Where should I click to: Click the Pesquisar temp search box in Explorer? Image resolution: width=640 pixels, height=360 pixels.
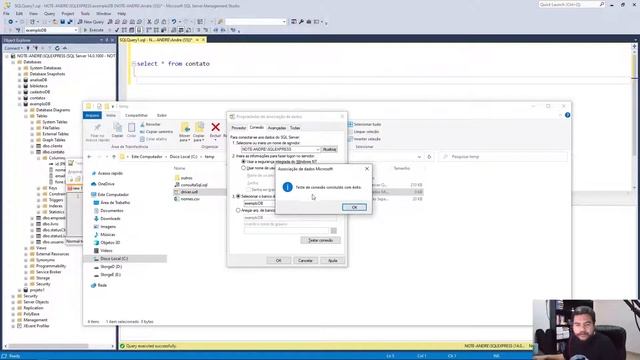503,157
